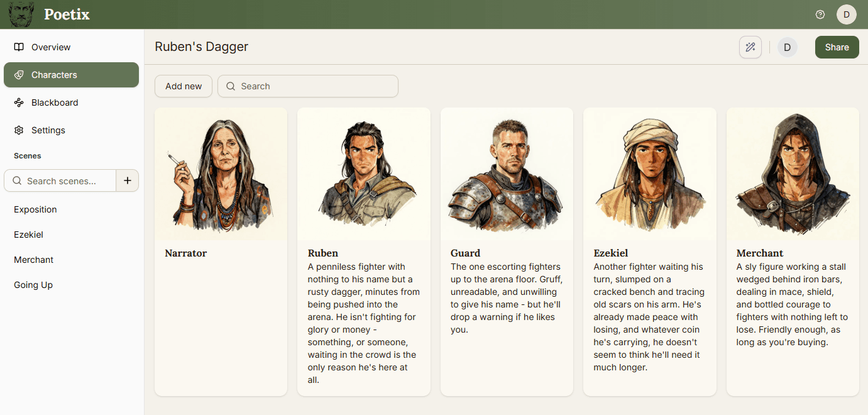The image size is (868, 415).
Task: Click the Merchant card name heading
Action: [760, 253]
